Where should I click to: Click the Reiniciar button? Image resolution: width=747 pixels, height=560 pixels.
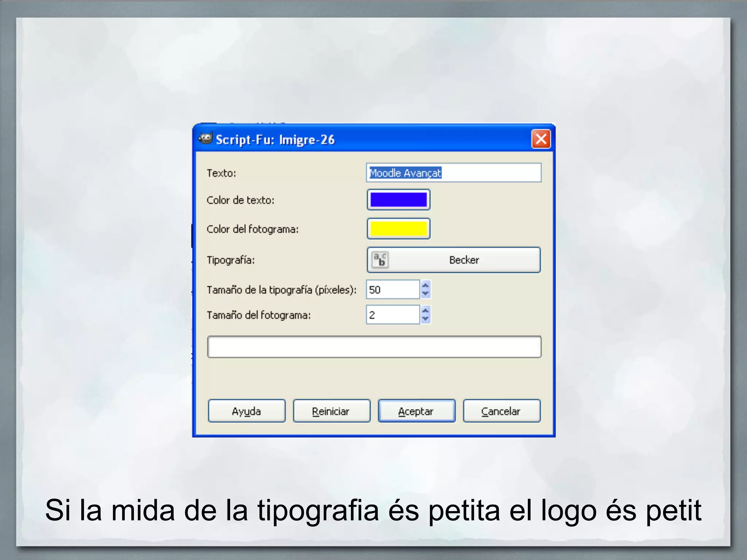(332, 411)
